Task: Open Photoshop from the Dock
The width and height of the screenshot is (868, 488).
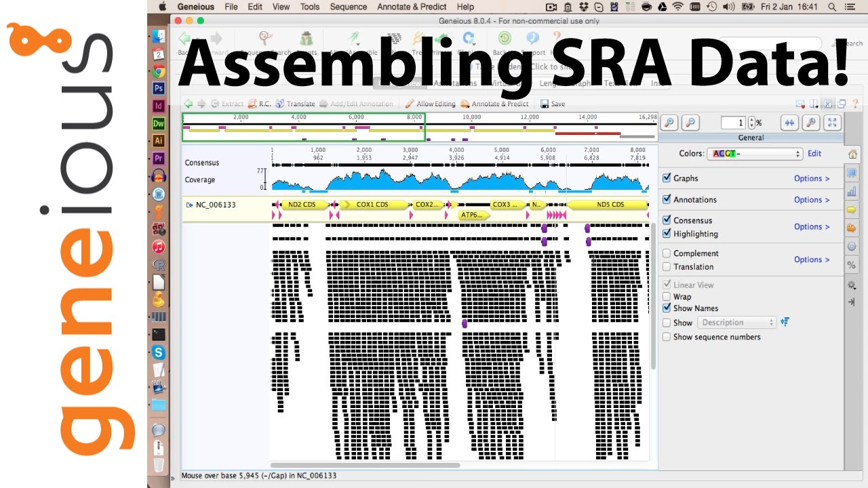Action: (x=158, y=88)
